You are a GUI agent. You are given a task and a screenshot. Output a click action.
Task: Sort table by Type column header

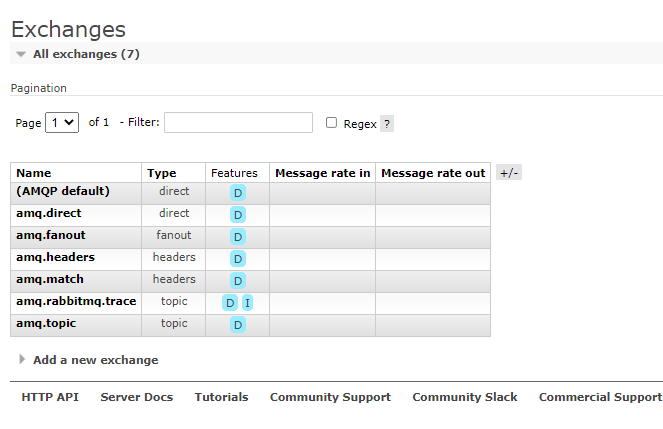click(x=162, y=173)
